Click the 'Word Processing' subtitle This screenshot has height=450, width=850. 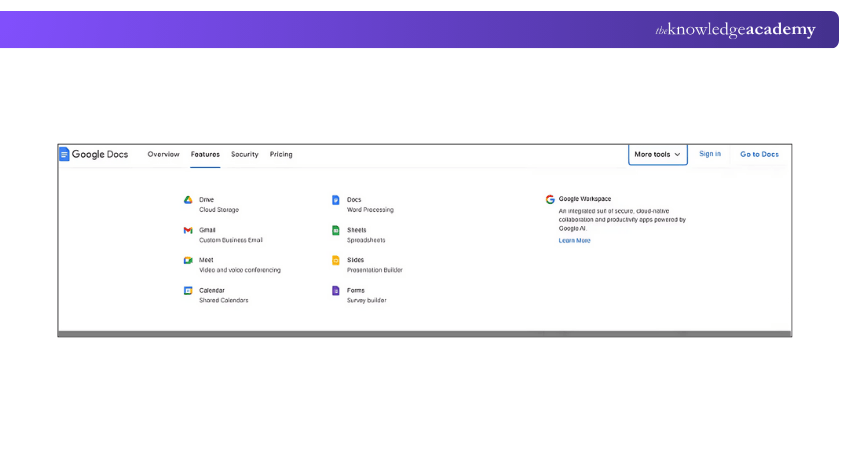[370, 210]
